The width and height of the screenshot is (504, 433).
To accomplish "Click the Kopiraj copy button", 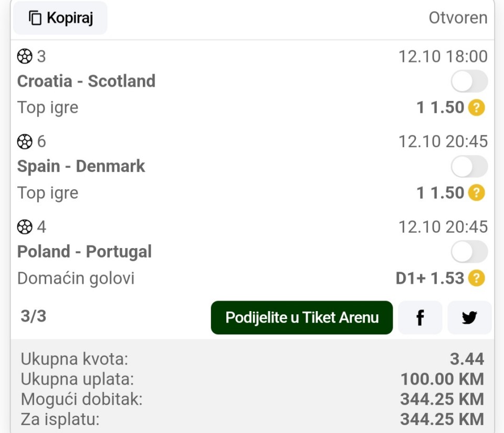I will pos(60,18).
